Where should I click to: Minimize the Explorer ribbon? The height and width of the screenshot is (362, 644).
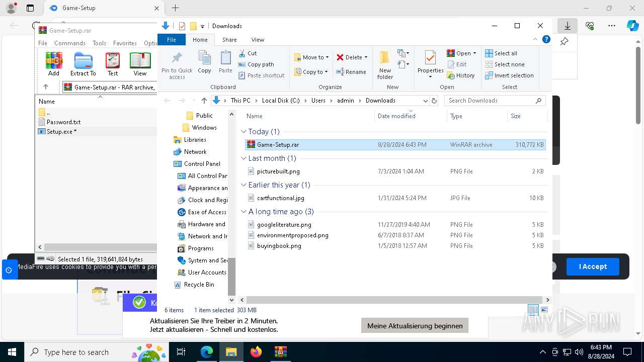(535, 39)
